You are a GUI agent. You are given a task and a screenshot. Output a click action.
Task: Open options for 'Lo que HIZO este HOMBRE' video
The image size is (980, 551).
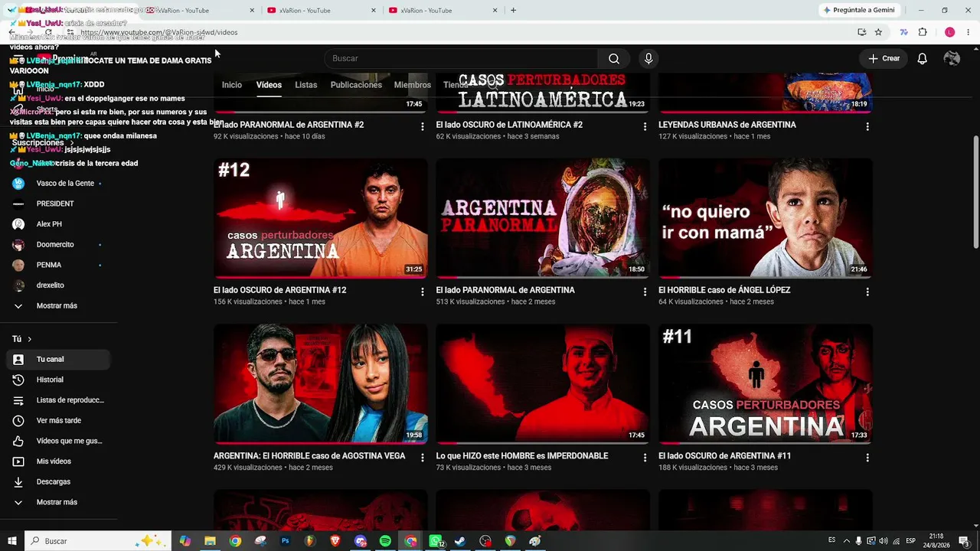645,458
